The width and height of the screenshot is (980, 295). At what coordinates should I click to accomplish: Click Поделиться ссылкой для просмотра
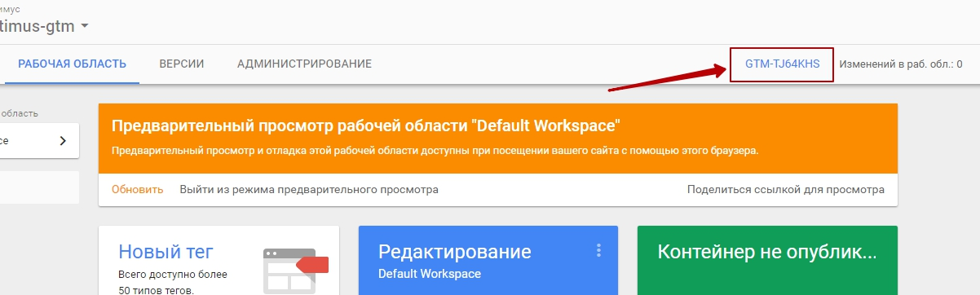pyautogui.click(x=786, y=189)
